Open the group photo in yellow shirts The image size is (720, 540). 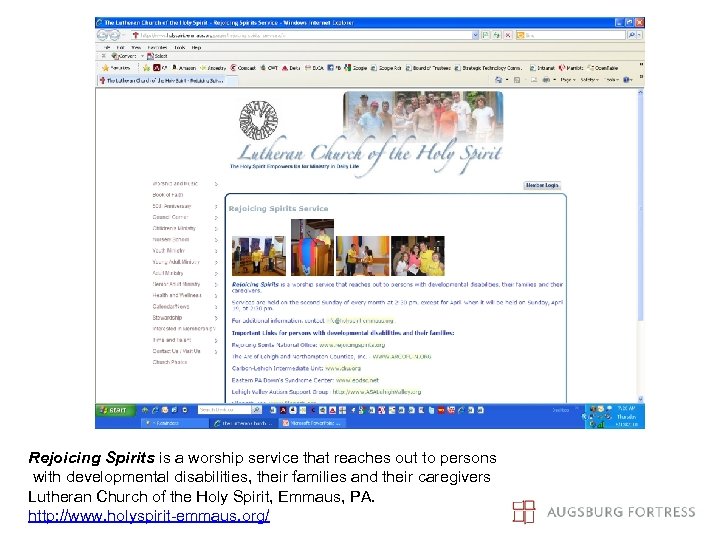pos(417,256)
